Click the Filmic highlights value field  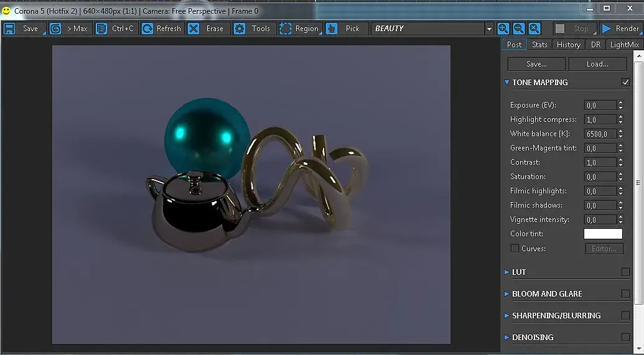tap(600, 191)
